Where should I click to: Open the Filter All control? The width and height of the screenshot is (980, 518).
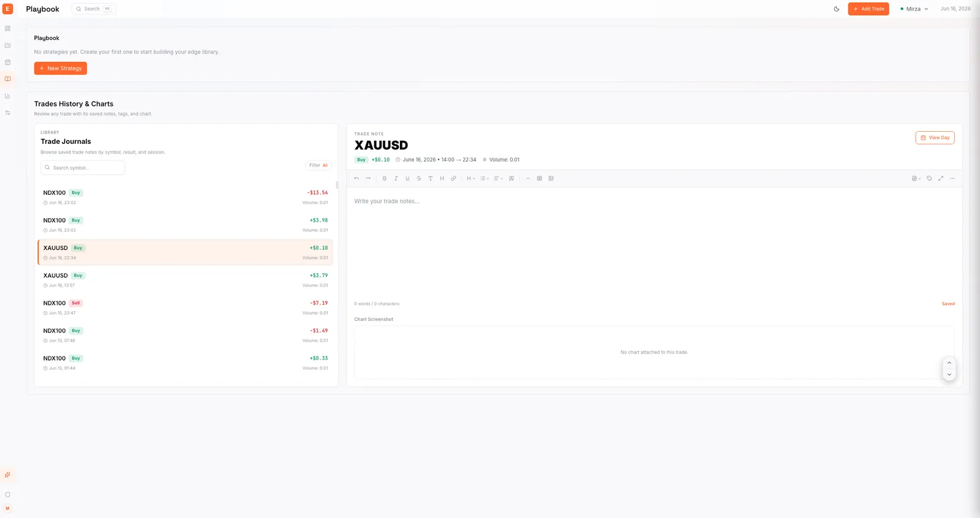(318, 165)
